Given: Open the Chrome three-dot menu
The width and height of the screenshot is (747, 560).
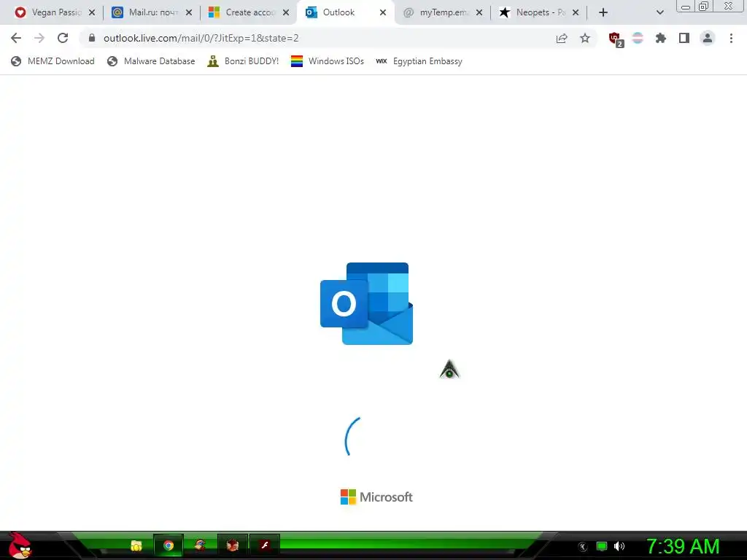Looking at the screenshot, I should [x=731, y=38].
